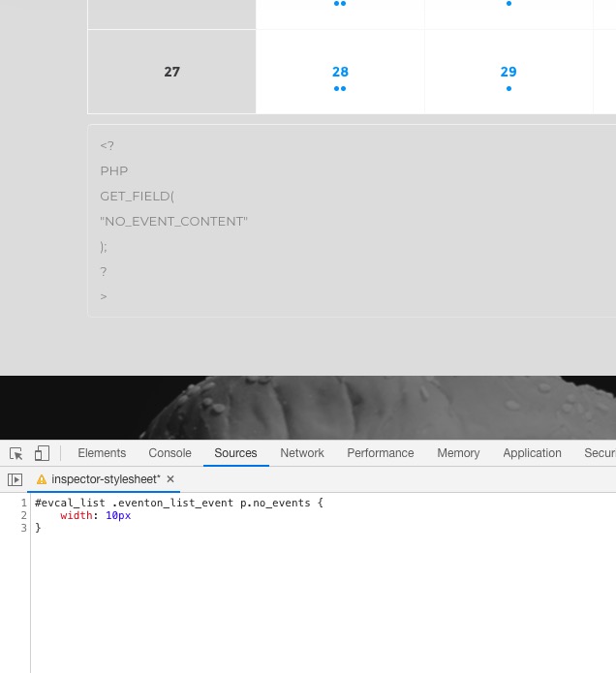Click the event dot under date 29
The image size is (616, 673).
pos(508,89)
